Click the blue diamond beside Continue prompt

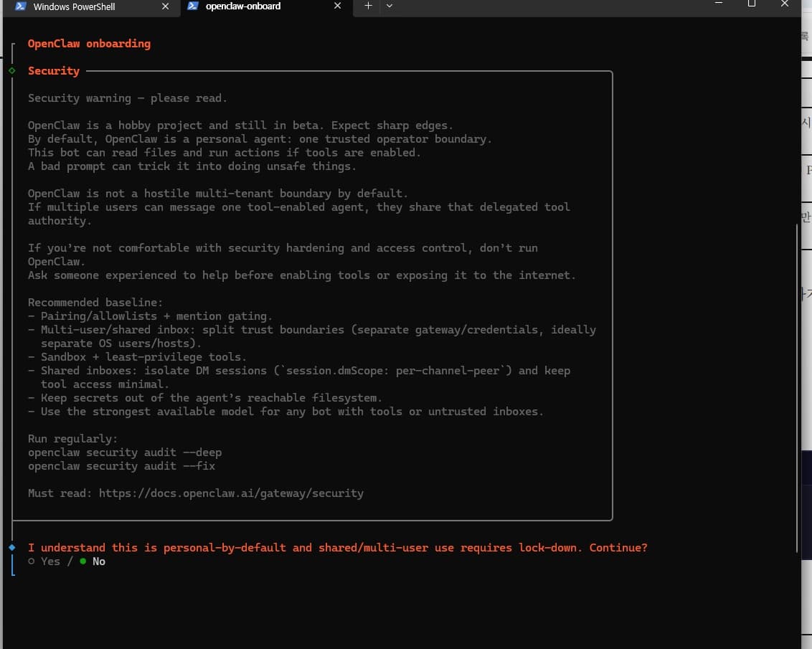pyautogui.click(x=12, y=547)
